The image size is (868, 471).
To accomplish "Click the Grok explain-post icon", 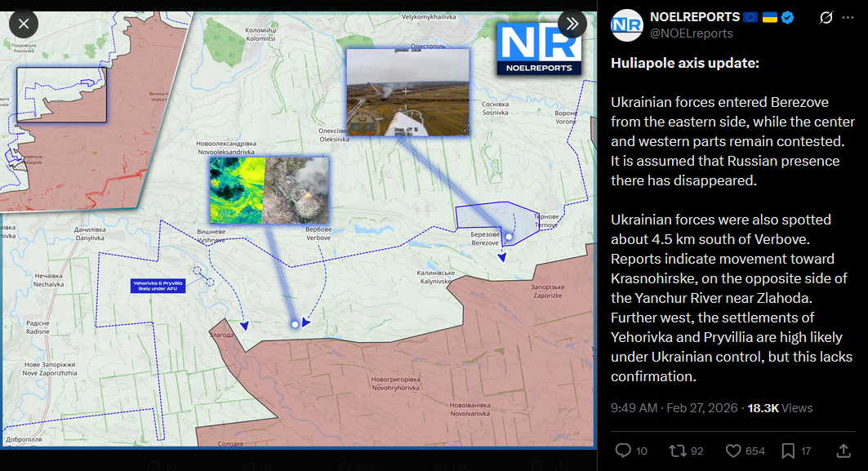I will [x=826, y=18].
